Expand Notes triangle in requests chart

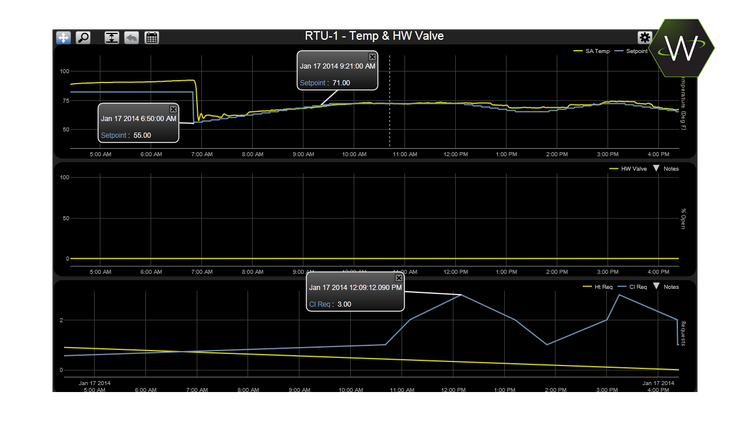[655, 287]
